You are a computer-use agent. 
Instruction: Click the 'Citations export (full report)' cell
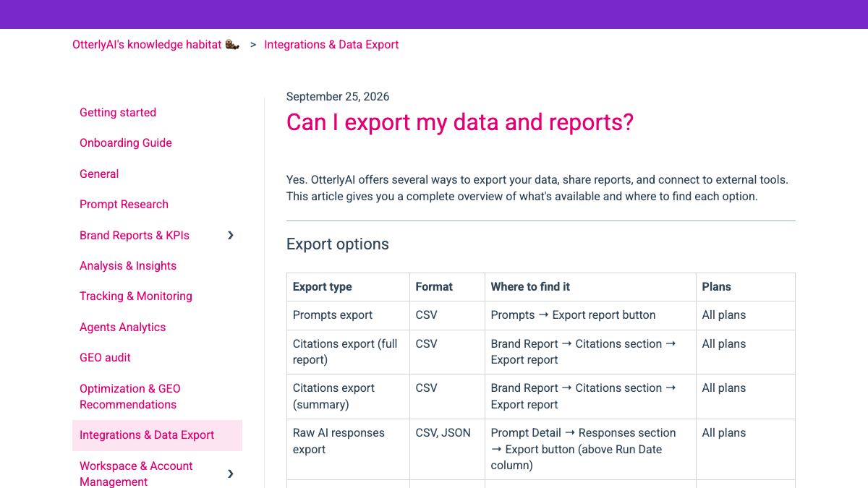tap(348, 352)
